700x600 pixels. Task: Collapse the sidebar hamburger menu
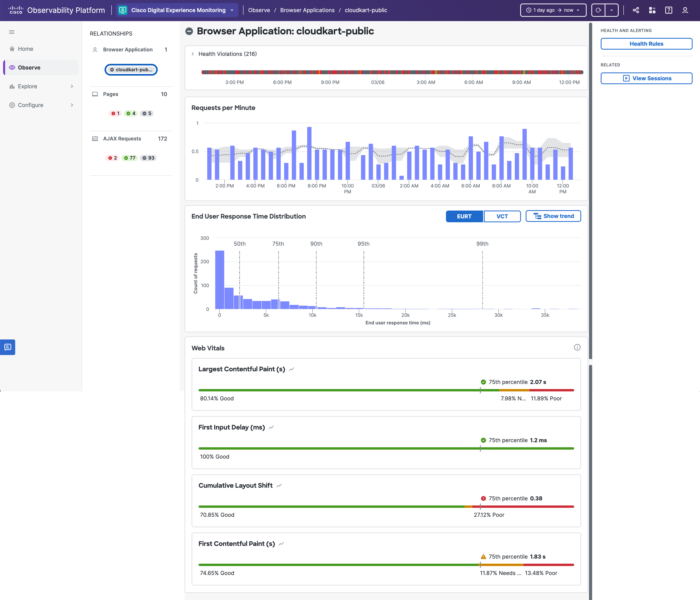tap(12, 32)
